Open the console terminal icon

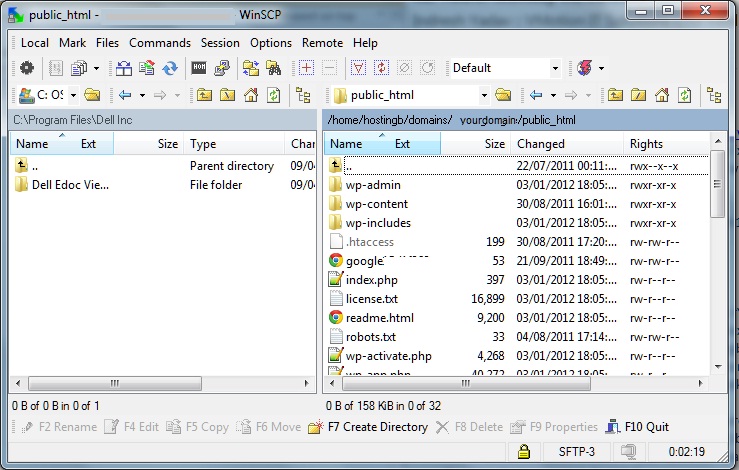pyautogui.click(x=199, y=68)
